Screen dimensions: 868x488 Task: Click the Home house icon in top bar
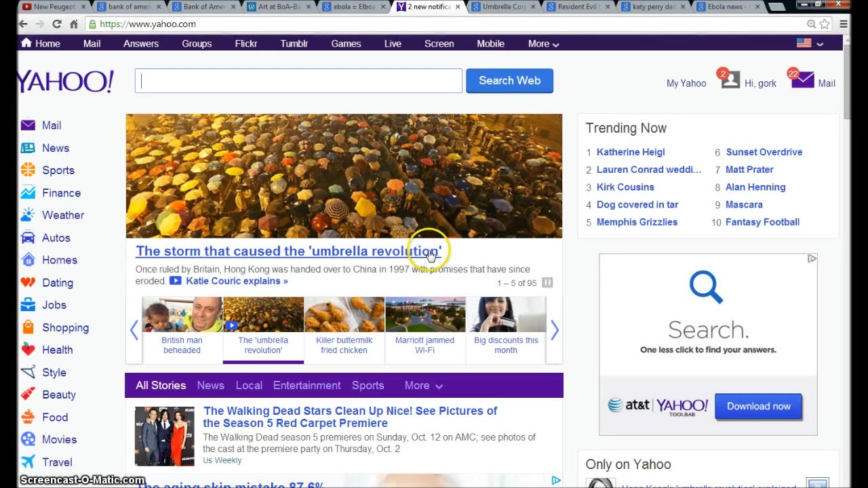tap(26, 43)
